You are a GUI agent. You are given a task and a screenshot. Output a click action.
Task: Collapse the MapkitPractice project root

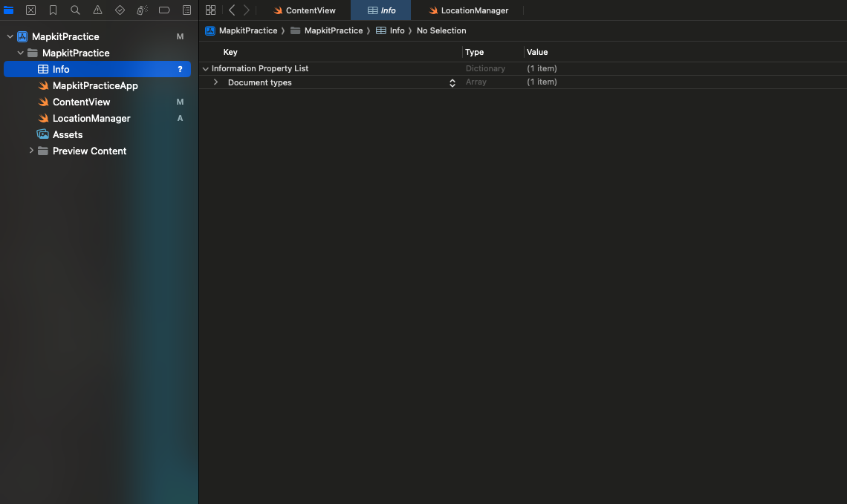pos(10,36)
